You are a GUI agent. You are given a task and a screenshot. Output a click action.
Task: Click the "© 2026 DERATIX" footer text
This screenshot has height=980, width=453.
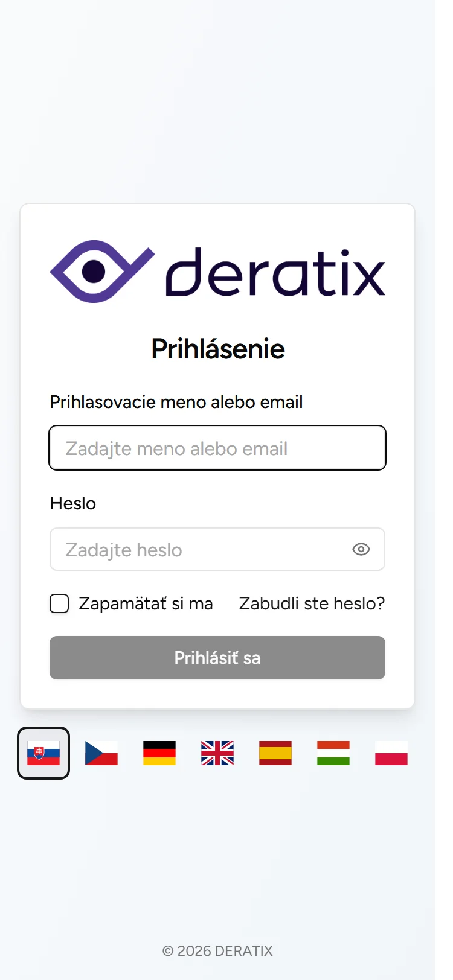pyautogui.click(x=217, y=951)
